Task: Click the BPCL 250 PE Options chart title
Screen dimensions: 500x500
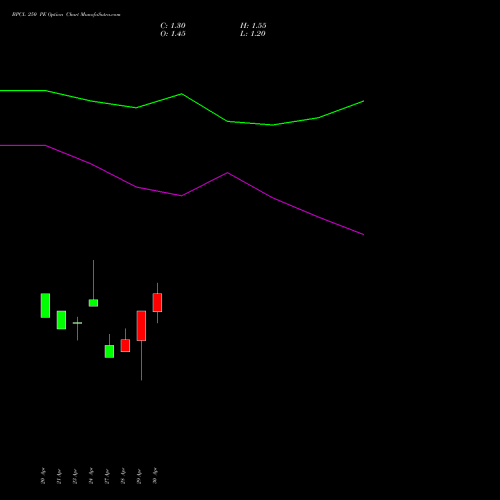Action: 66,15
